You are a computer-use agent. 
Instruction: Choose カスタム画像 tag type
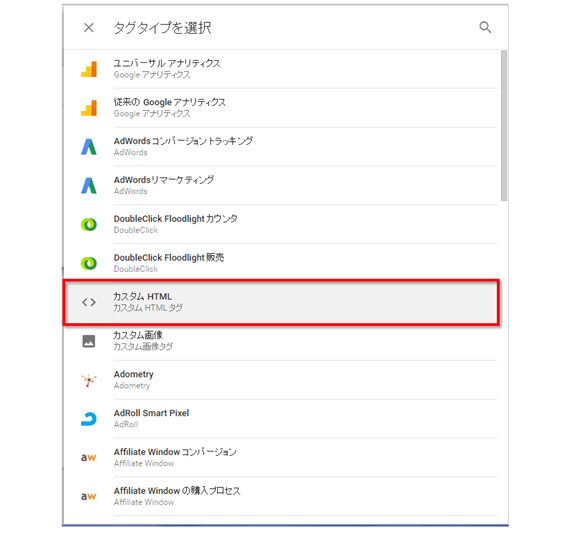click(x=282, y=341)
